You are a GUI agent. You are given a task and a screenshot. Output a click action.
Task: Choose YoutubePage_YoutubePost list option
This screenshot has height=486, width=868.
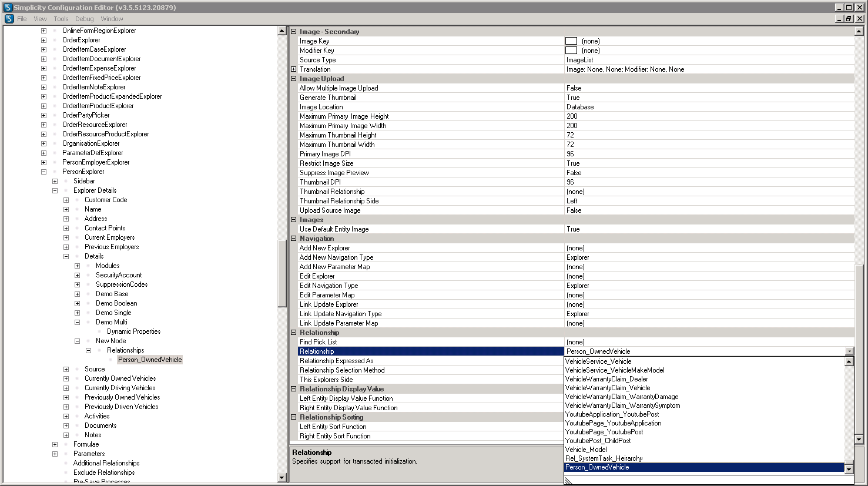(704, 432)
